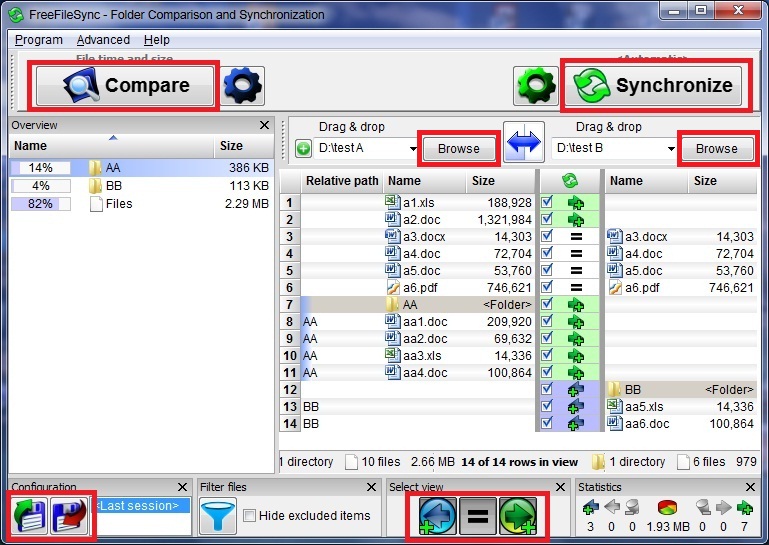Click 82% bar for Files
This screenshot has width=769, height=545.
(x=41, y=204)
